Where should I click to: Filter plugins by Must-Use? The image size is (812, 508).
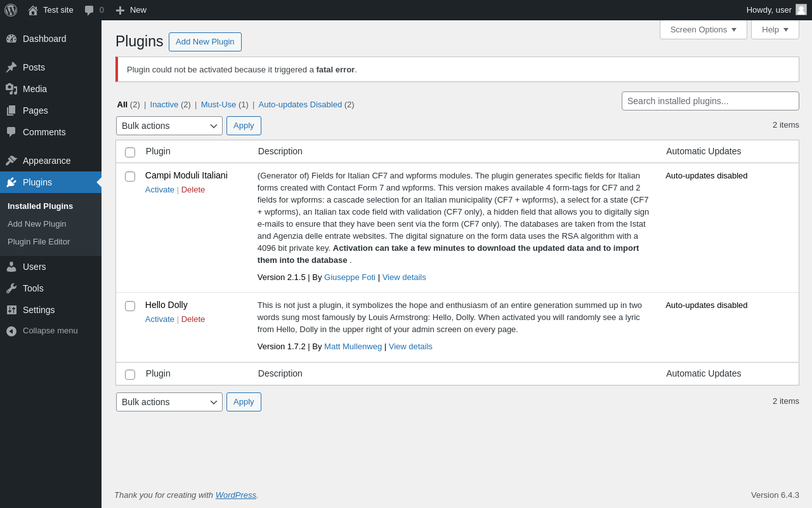tap(218, 104)
